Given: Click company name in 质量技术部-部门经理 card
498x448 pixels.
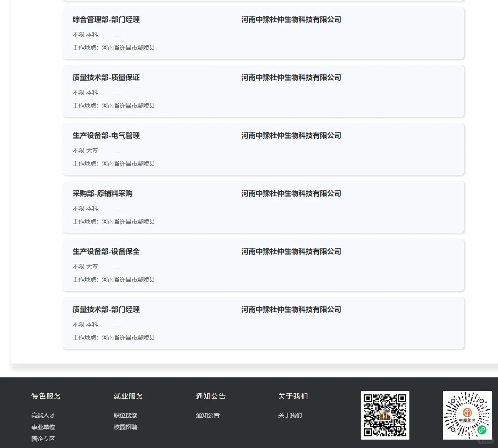Looking at the screenshot, I should coord(291,310).
